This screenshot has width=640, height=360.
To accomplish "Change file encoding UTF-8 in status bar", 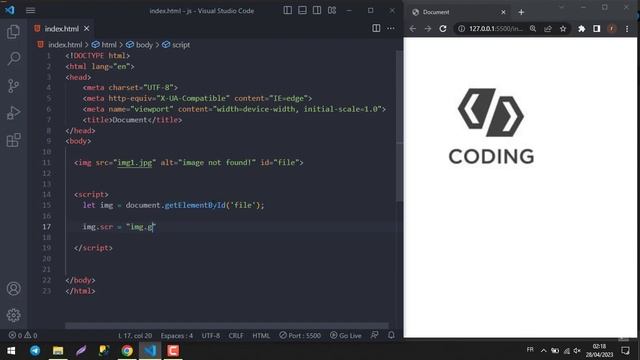I will point(211,336).
